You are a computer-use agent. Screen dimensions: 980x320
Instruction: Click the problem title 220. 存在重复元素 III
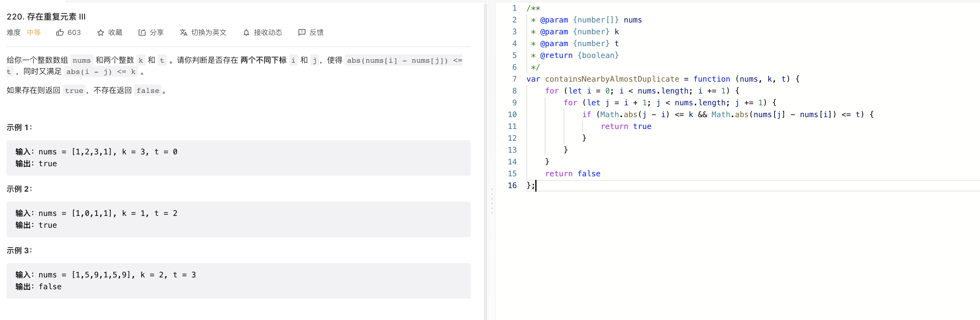coord(46,17)
